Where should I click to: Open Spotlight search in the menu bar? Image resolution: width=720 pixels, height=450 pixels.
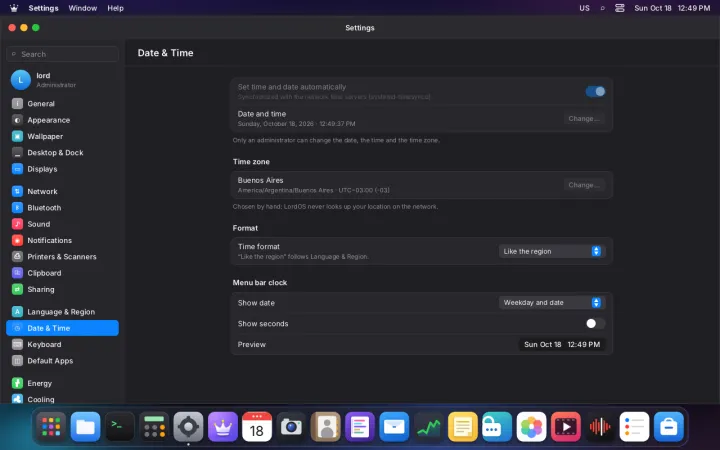click(602, 8)
